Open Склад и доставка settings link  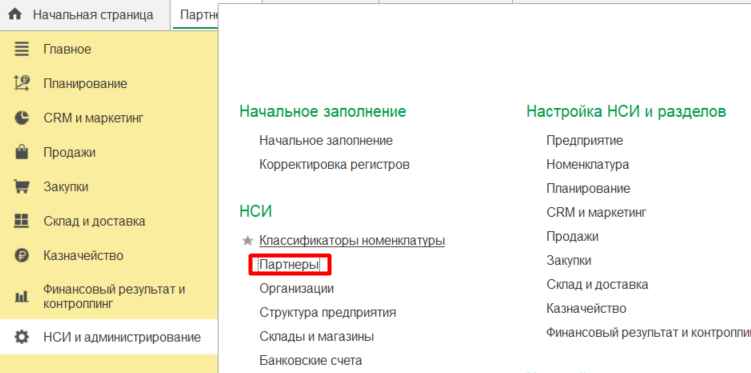597,284
